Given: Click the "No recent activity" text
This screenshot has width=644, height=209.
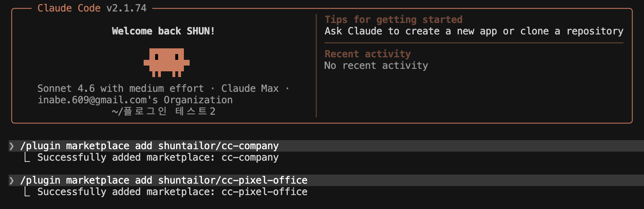Looking at the screenshot, I should tap(376, 66).
